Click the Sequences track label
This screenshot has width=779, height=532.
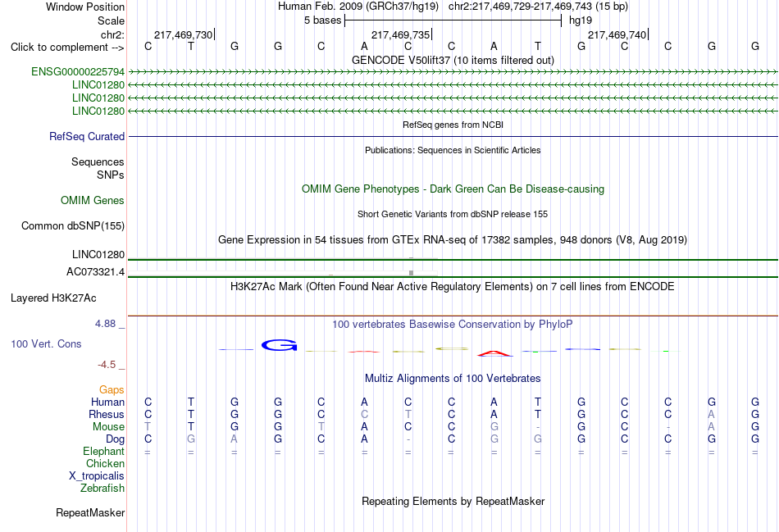point(98,162)
